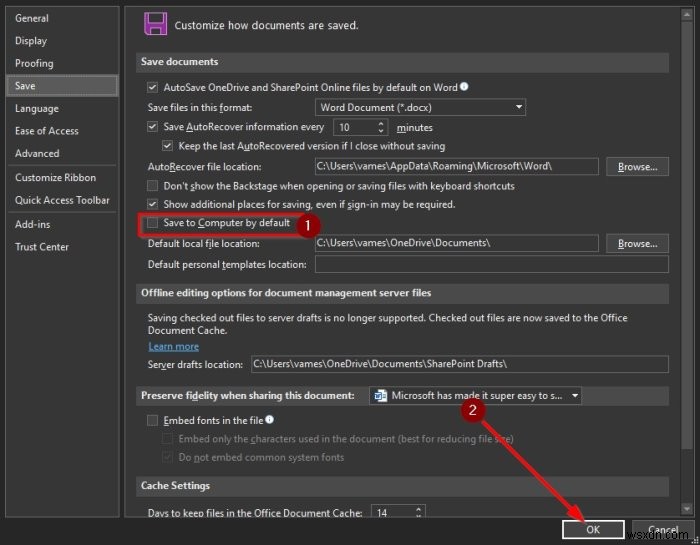Increase AutoRecover minutes with up arrow
The image size is (700, 545).
(x=380, y=124)
